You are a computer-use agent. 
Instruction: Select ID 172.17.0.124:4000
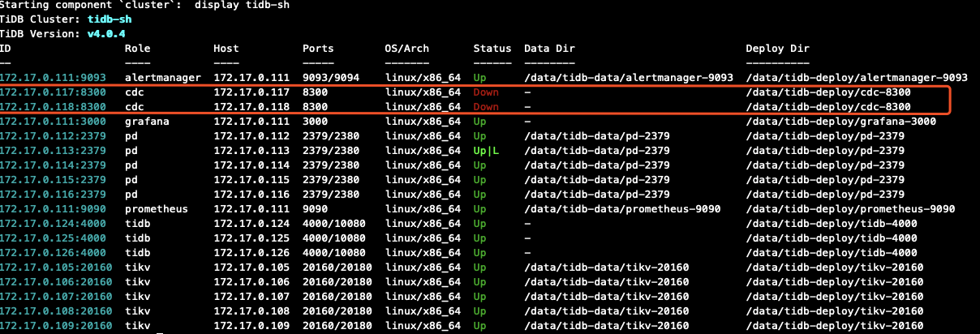coord(54,224)
